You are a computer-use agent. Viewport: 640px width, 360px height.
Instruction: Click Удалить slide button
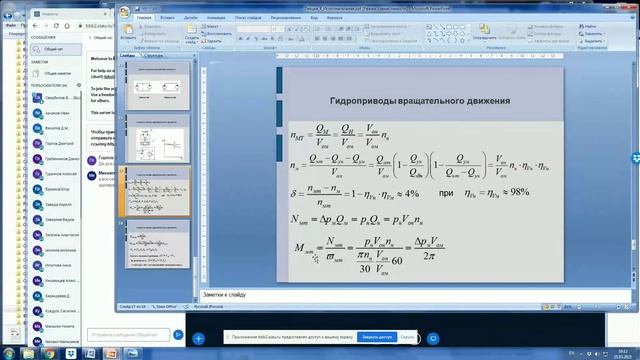[211, 41]
